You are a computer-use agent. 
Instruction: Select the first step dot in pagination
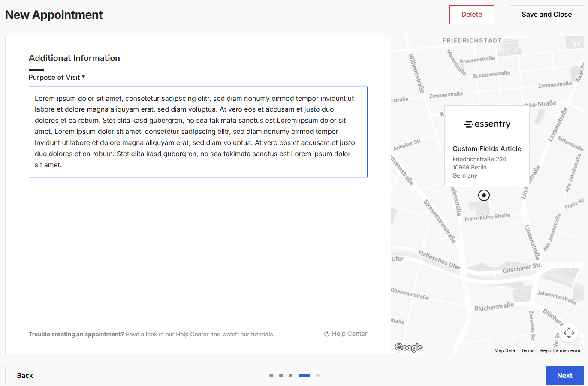(x=271, y=375)
